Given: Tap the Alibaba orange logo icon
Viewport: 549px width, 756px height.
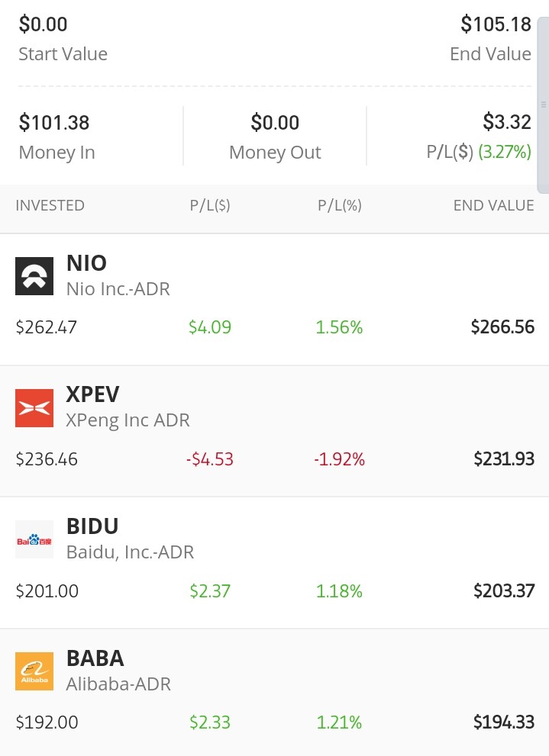Looking at the screenshot, I should (34, 671).
